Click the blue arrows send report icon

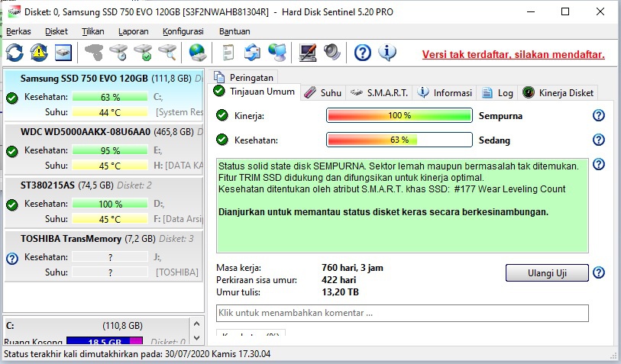point(252,53)
